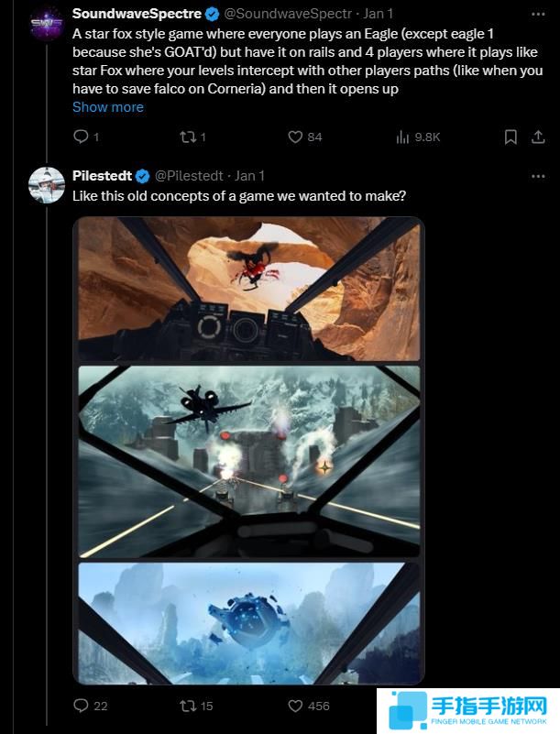Open the blue ice spacecraft image
Image resolution: width=560 pixels, height=734 pixels.
point(248,621)
